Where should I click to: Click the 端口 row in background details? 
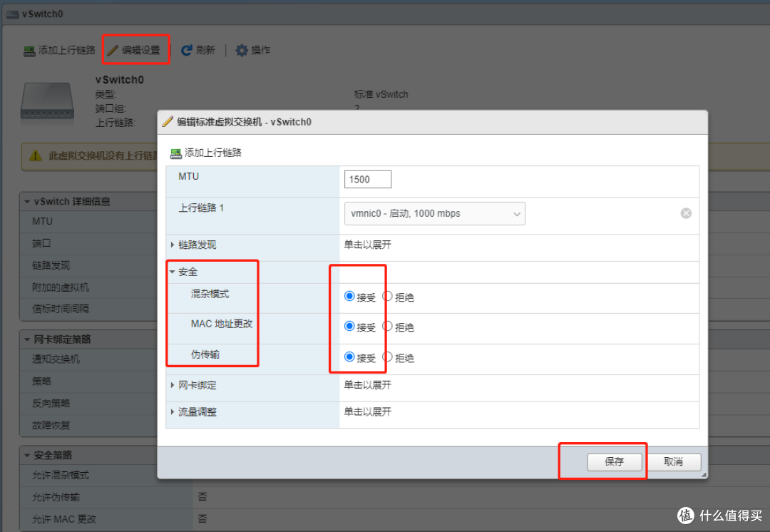(88, 243)
